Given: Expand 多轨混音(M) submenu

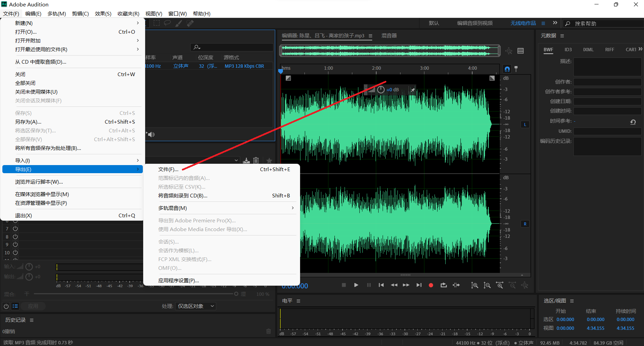Looking at the screenshot, I should pyautogui.click(x=222, y=208).
